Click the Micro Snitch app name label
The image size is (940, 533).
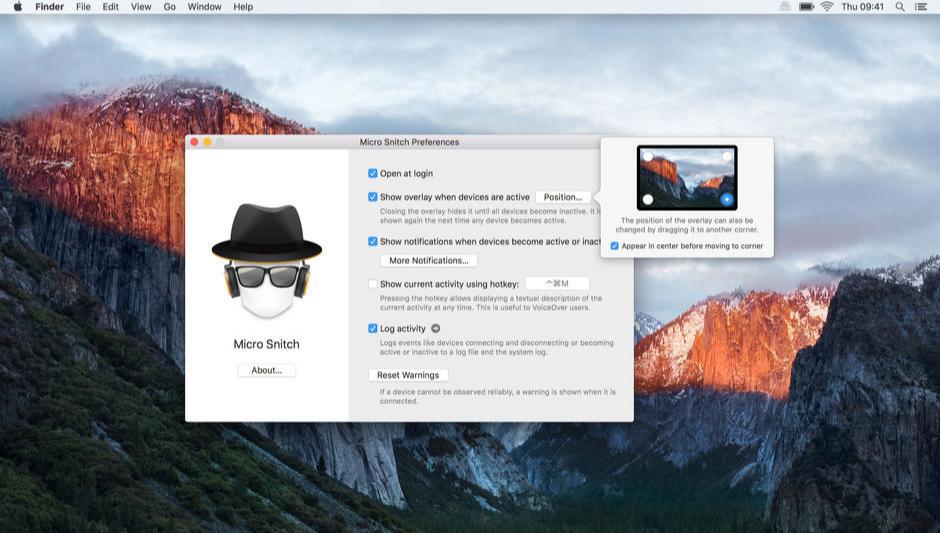267,344
